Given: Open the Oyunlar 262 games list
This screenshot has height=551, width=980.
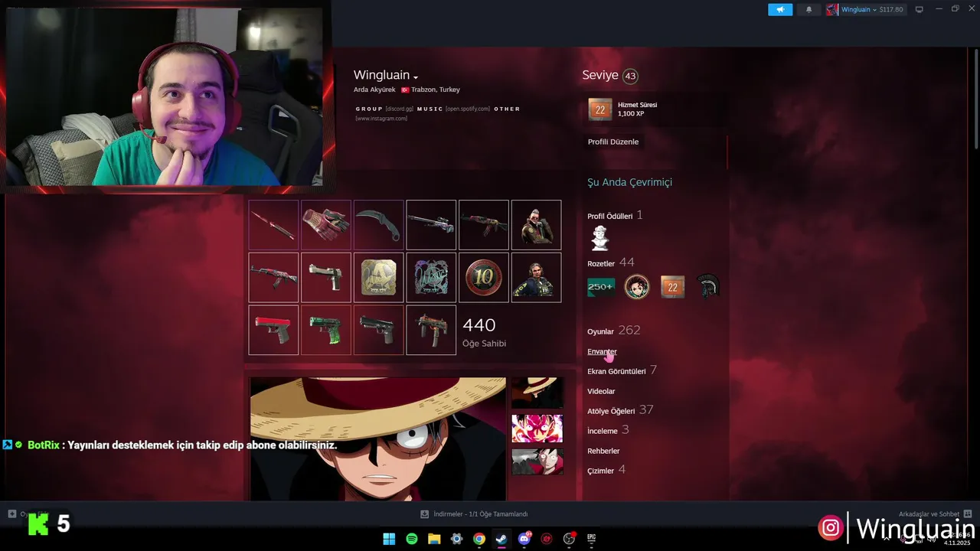Looking at the screenshot, I should tap(613, 331).
